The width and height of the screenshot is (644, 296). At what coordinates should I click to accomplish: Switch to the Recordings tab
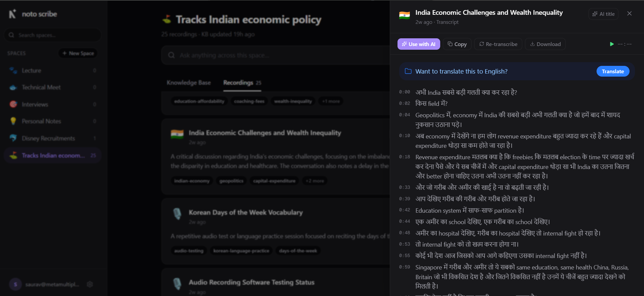(x=242, y=83)
